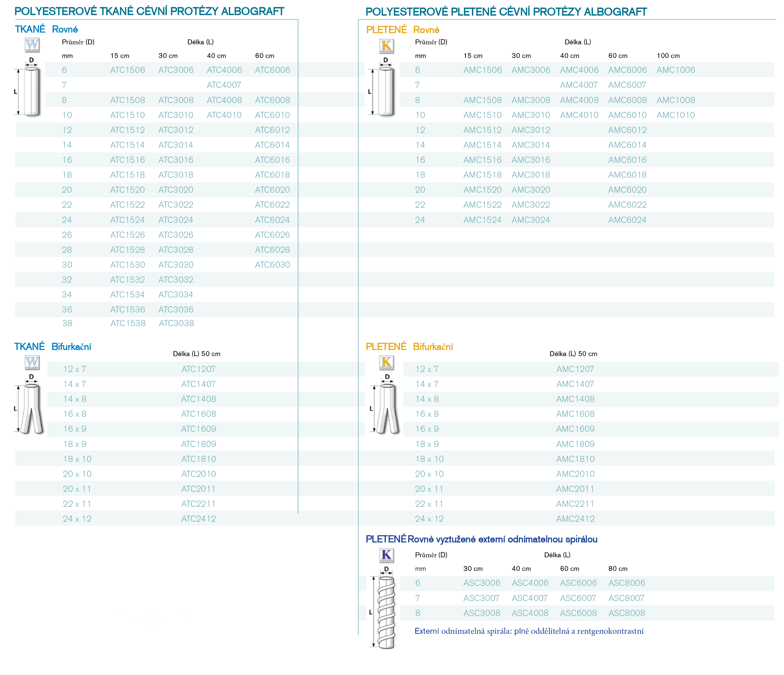The height and width of the screenshot is (675, 784).
Task: Click the '100 cm' column header
Action: pos(668,56)
